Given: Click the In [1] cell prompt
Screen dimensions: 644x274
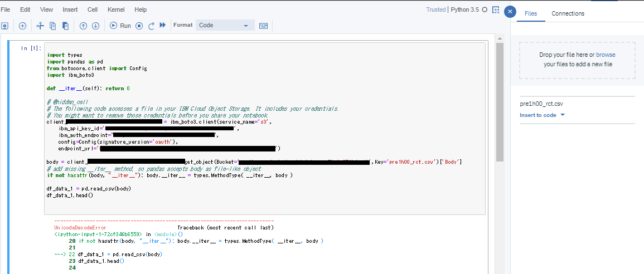Looking at the screenshot, I should 31,48.
